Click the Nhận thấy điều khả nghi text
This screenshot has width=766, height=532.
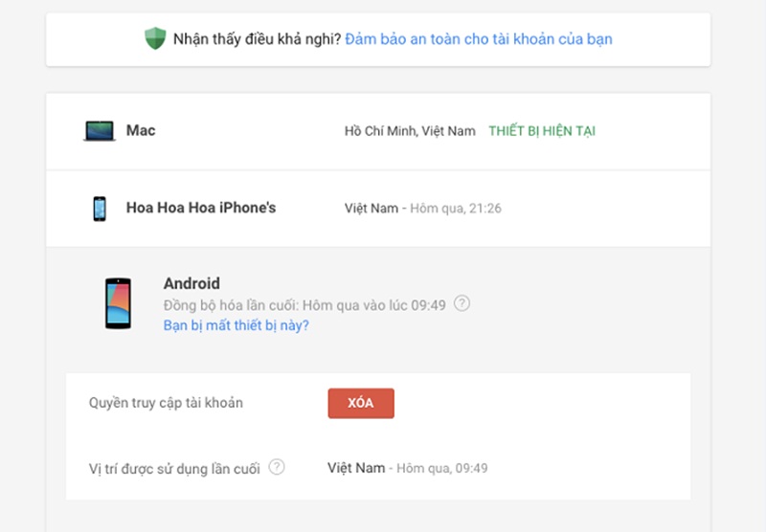coord(257,39)
